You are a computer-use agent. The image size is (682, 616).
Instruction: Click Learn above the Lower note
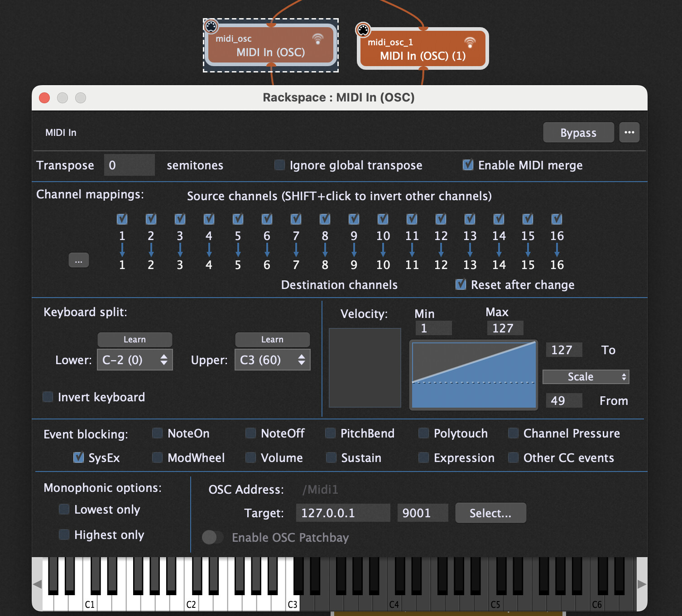point(135,339)
